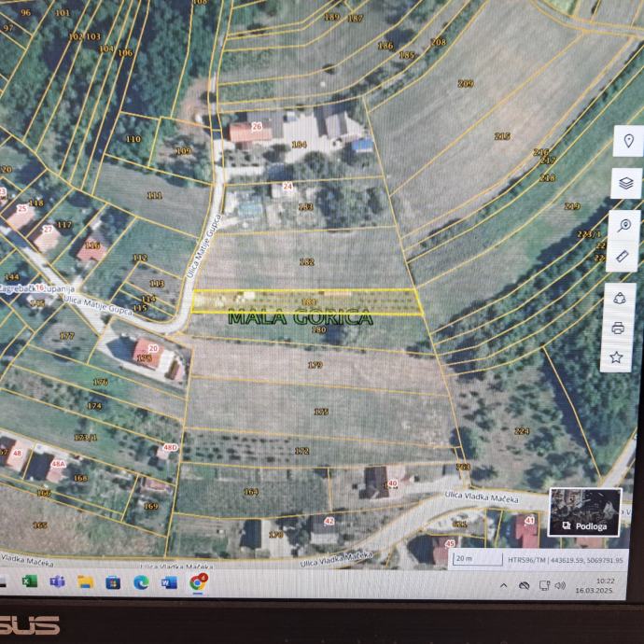Viewport: 644px width, 644px height.
Task: Click parcel number 763
Action: click(x=463, y=467)
